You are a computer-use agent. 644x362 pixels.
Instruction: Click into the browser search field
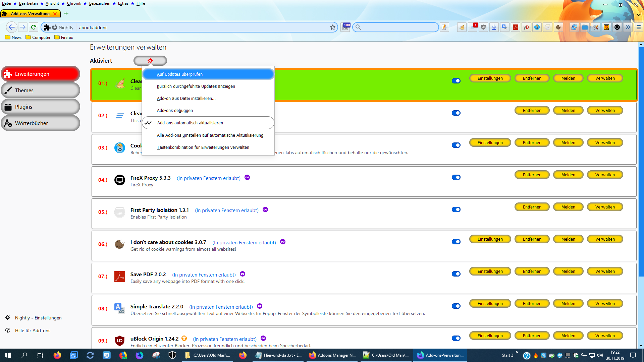pyautogui.click(x=397, y=27)
